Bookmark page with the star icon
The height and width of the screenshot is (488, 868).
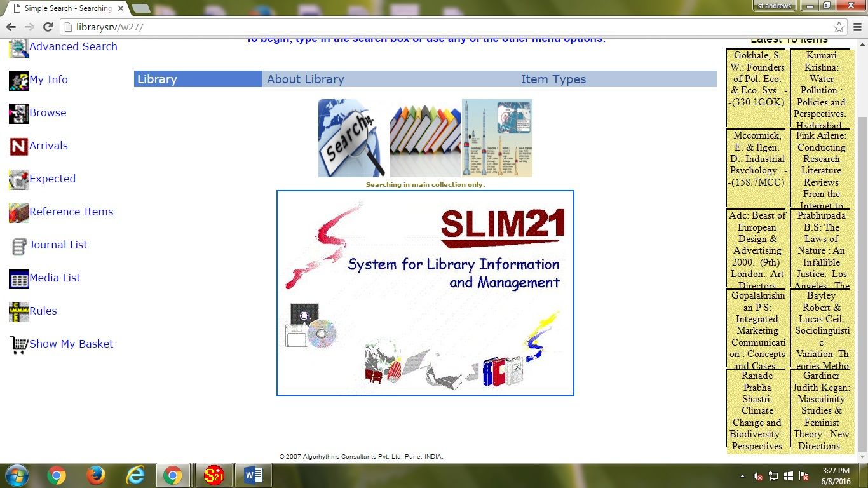tap(839, 27)
